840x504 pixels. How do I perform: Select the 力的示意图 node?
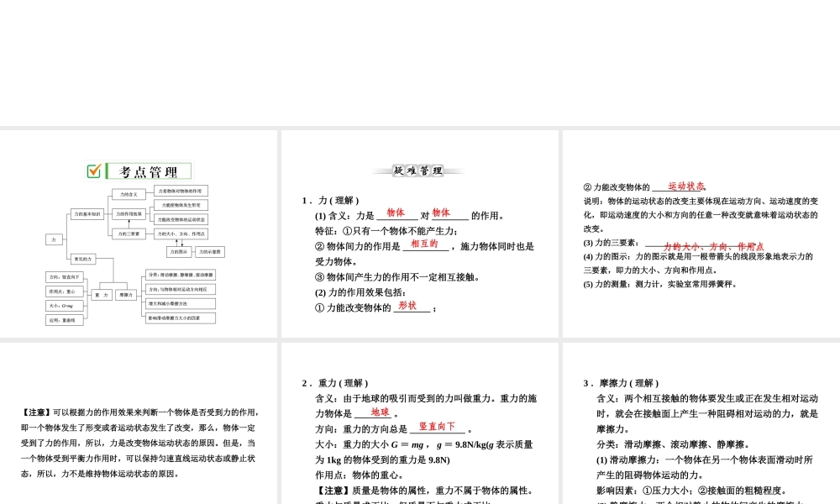tap(210, 252)
